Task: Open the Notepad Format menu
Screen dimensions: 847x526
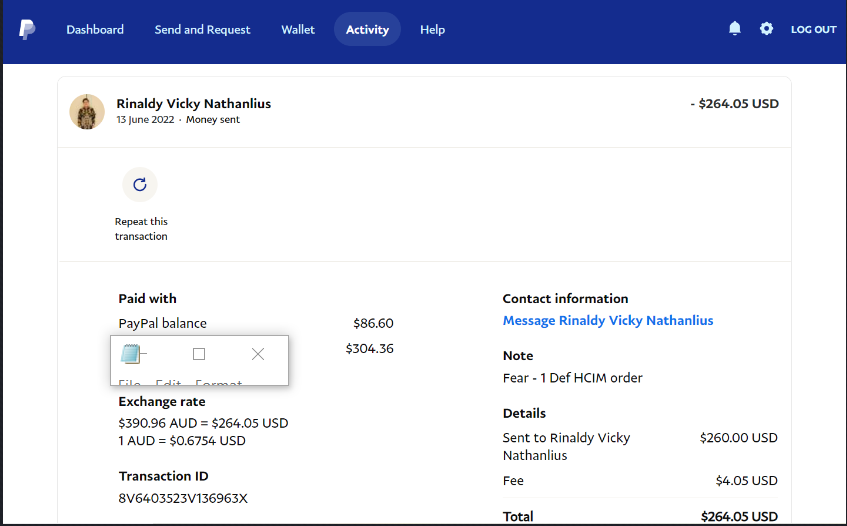Action: point(218,383)
